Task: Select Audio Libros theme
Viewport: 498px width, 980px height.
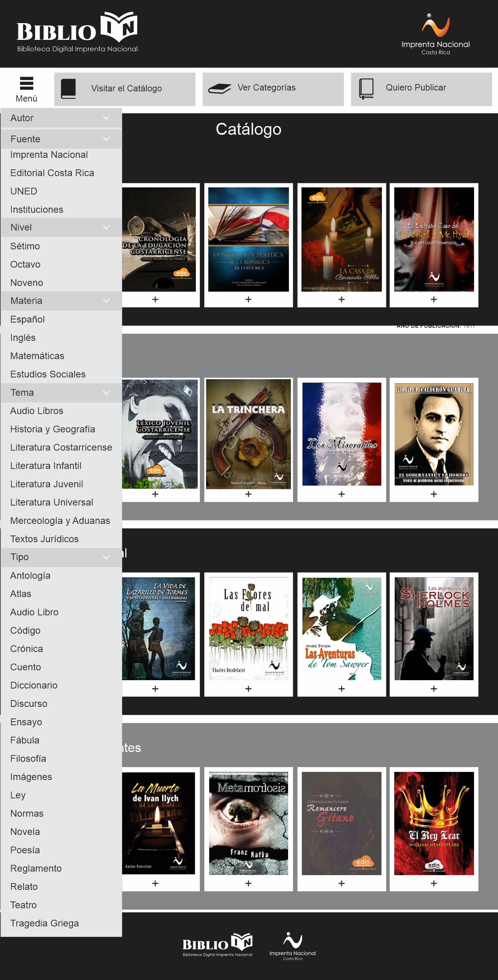Action: tap(37, 411)
